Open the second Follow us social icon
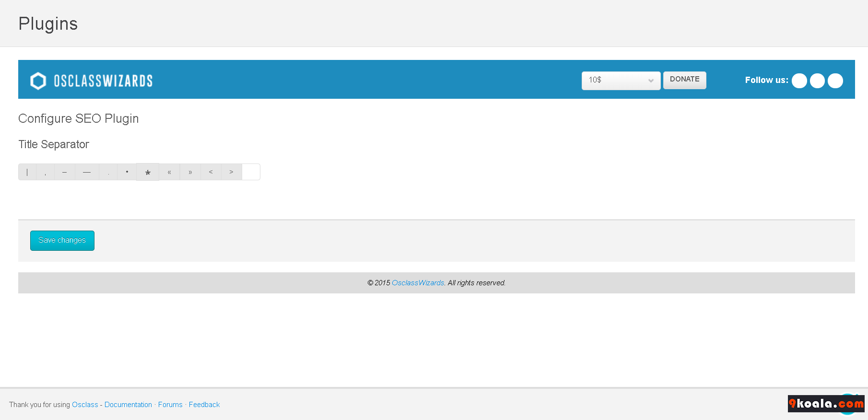868x420 pixels. (818, 81)
